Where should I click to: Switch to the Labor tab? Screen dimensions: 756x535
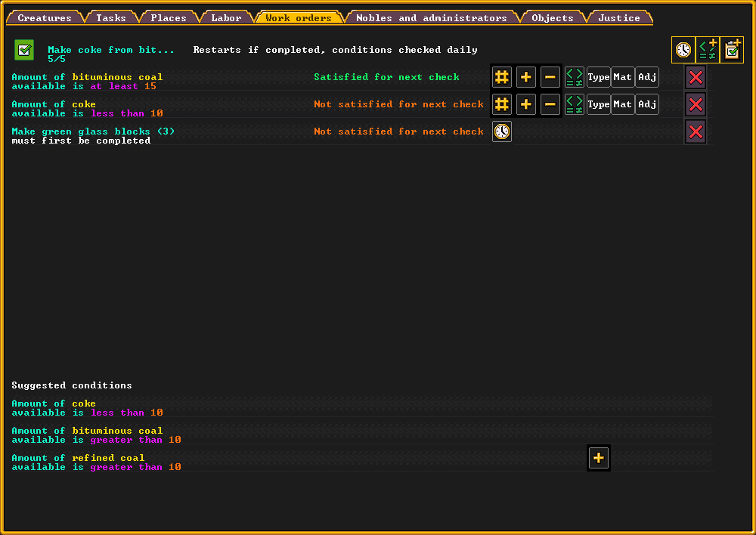click(x=226, y=17)
